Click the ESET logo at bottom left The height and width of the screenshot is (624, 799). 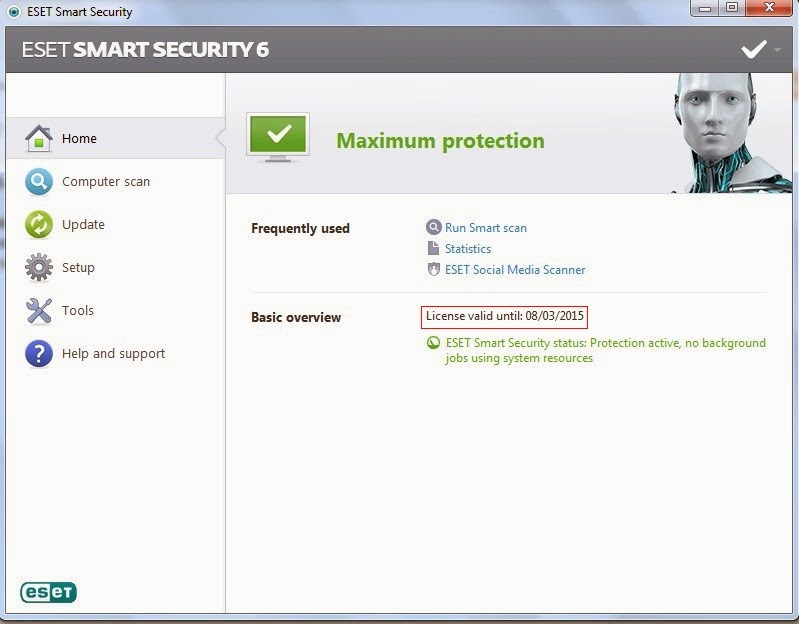click(x=48, y=592)
